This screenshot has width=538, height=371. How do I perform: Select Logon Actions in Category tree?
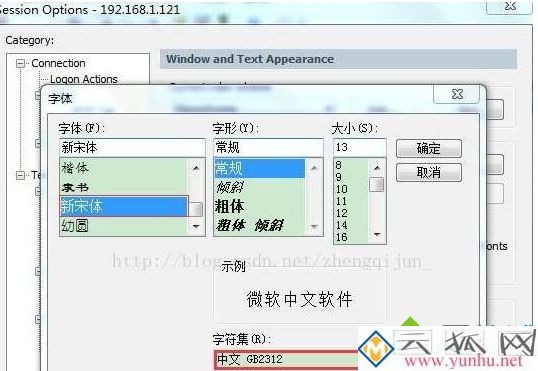coord(84,79)
